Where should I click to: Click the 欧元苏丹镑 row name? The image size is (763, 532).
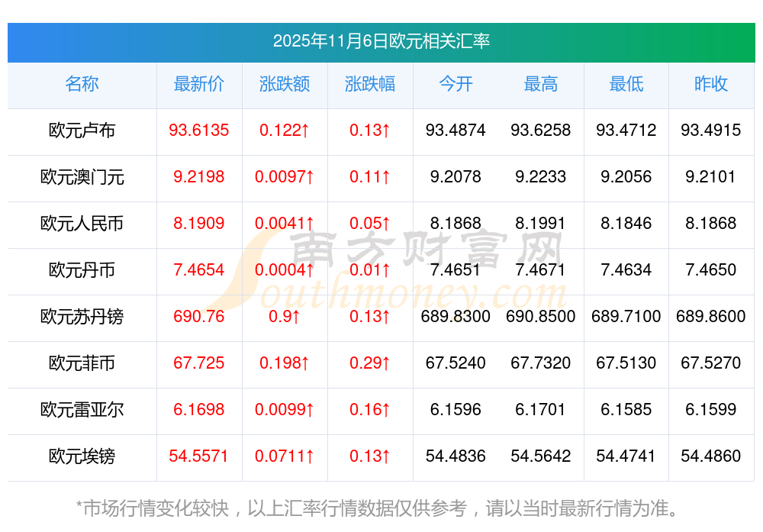coord(82,317)
